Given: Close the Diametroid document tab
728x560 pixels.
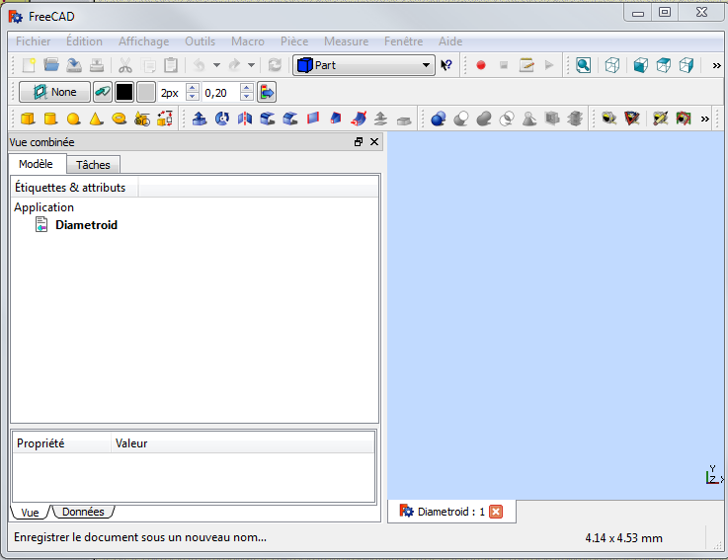Looking at the screenshot, I should [x=496, y=512].
